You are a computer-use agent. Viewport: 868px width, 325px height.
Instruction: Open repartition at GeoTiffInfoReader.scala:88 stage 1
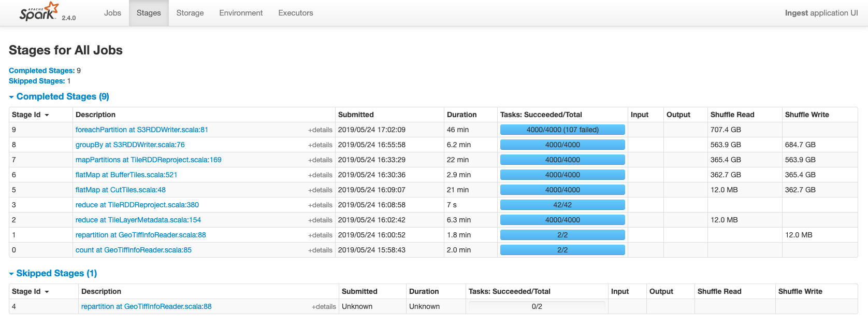pos(141,235)
